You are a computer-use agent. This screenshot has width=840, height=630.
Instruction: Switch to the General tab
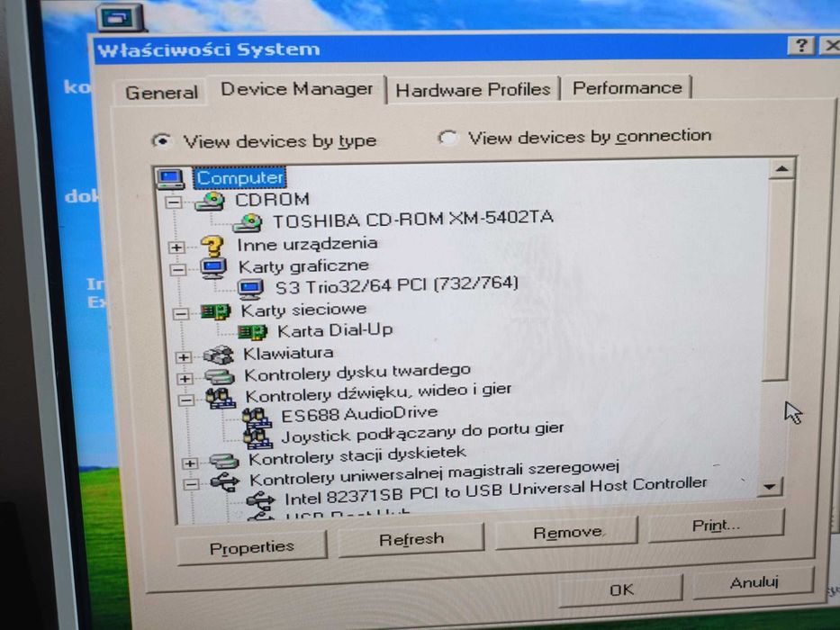(161, 92)
